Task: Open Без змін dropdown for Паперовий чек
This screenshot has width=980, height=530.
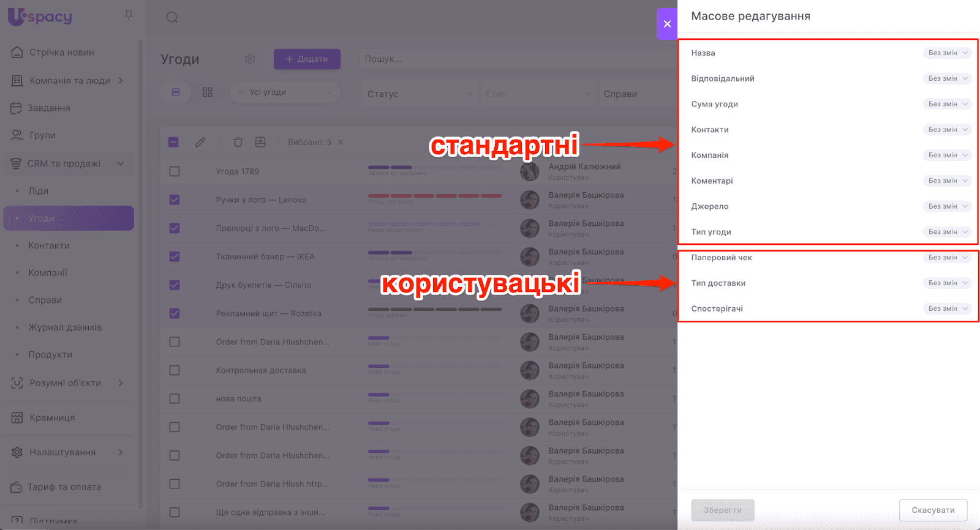Action: 947,258
